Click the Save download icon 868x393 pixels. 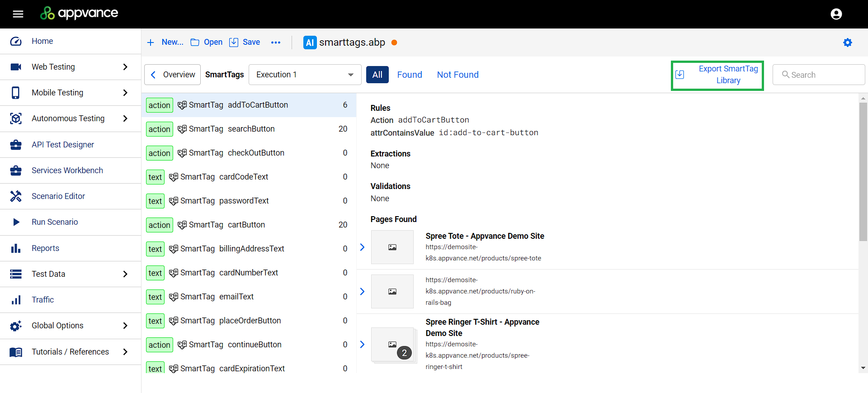234,43
